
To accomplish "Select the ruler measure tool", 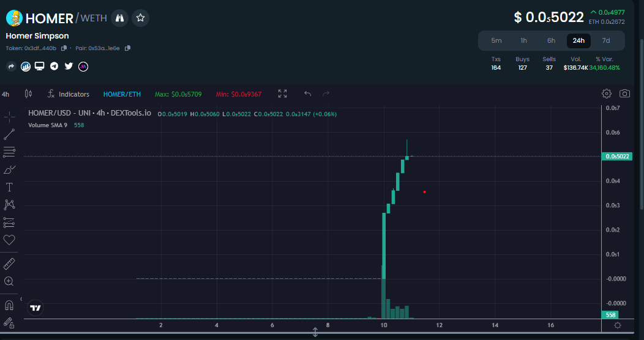I will tap(9, 264).
